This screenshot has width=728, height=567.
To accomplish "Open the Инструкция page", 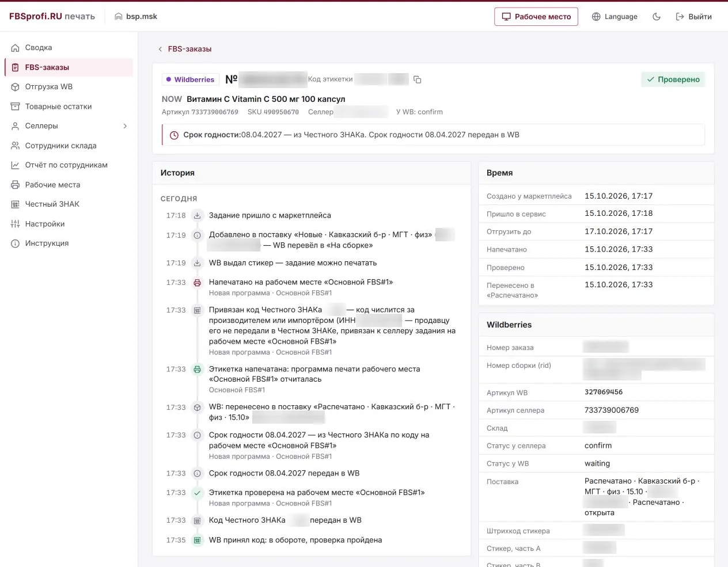I will [69, 243].
